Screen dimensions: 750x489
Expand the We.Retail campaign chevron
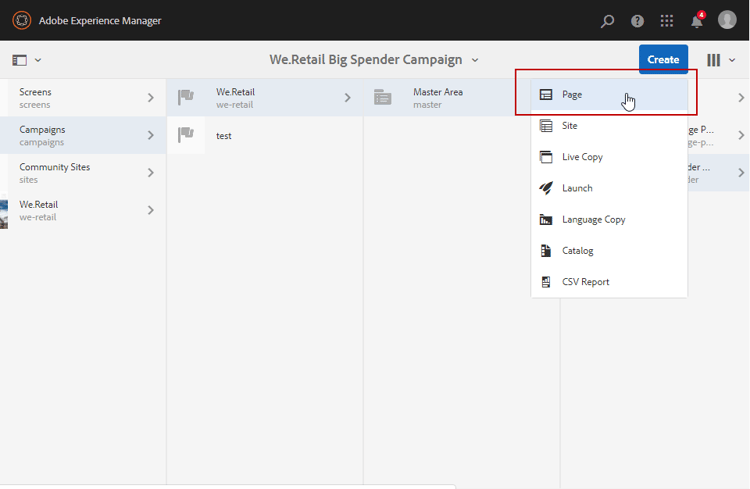pos(348,98)
